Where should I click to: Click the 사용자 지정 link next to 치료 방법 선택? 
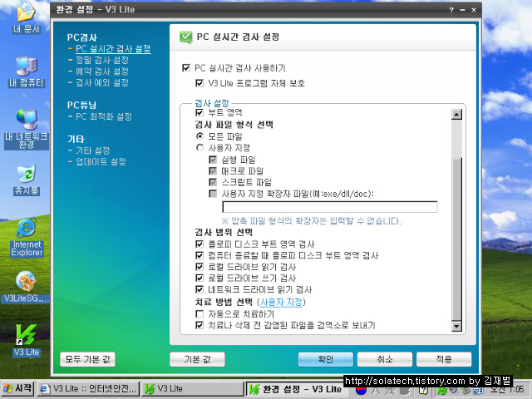click(281, 302)
